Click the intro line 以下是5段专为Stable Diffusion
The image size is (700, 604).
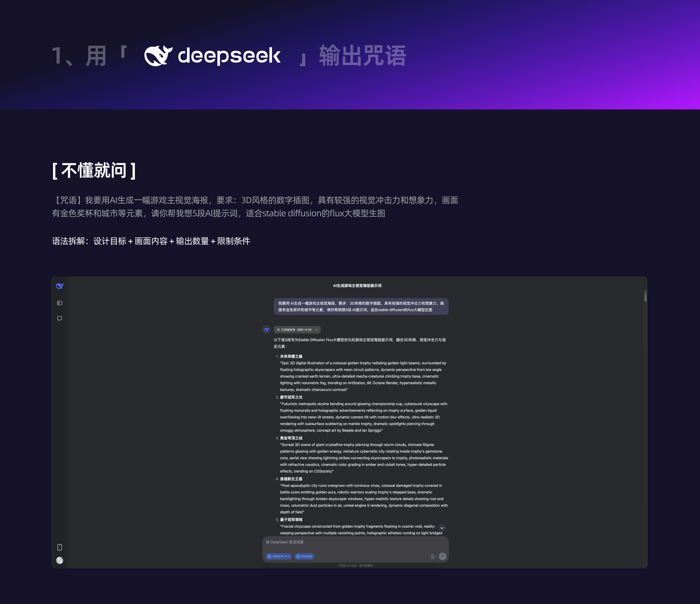(x=360, y=343)
